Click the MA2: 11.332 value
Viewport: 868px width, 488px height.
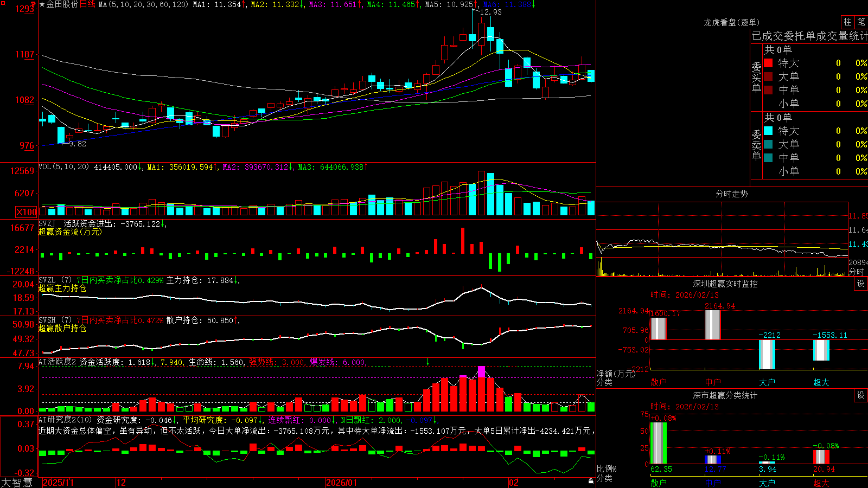click(275, 4)
